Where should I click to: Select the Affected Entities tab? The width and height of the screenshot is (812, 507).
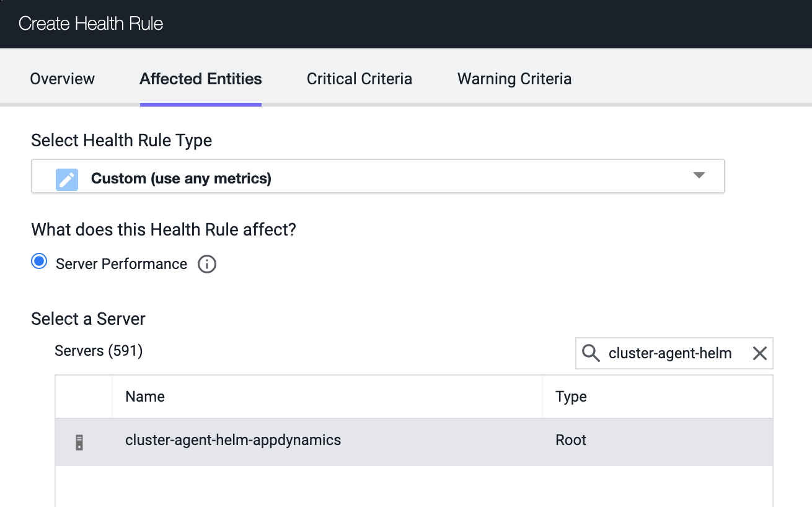click(200, 79)
